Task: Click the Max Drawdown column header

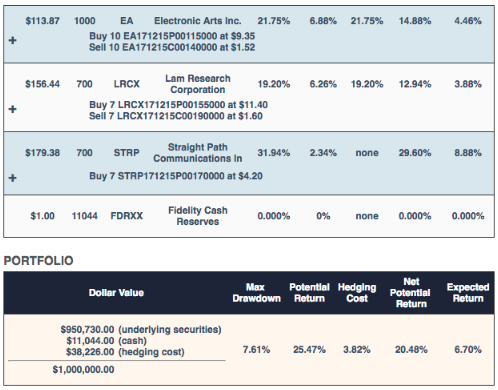Action: coord(256,293)
